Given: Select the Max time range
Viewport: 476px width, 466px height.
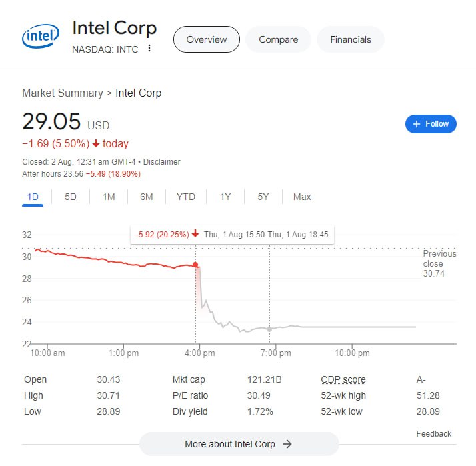Looking at the screenshot, I should coord(302,197).
